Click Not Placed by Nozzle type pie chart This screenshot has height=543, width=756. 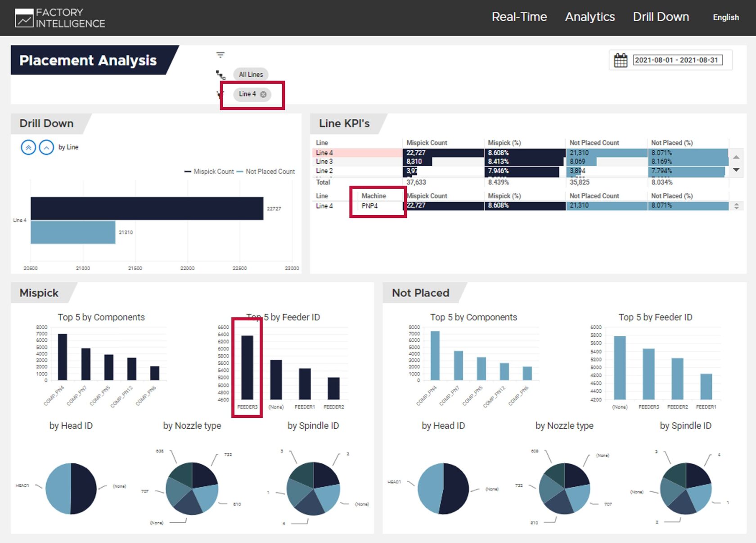tap(564, 489)
